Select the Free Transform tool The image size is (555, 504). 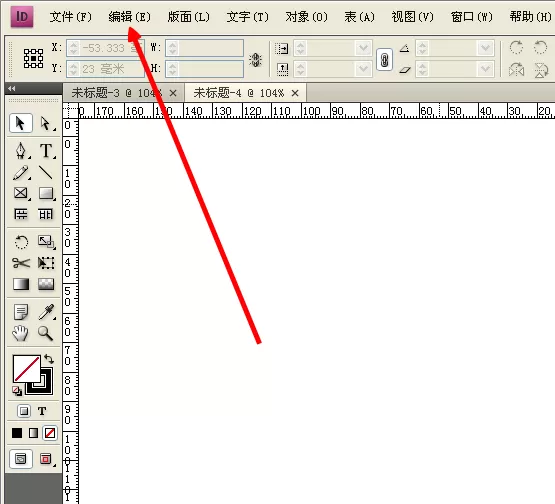[46, 263]
